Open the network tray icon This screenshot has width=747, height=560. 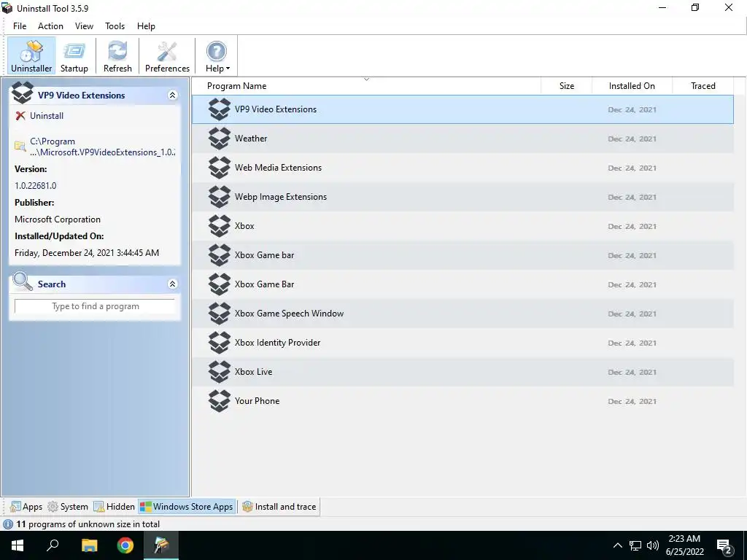(635, 545)
